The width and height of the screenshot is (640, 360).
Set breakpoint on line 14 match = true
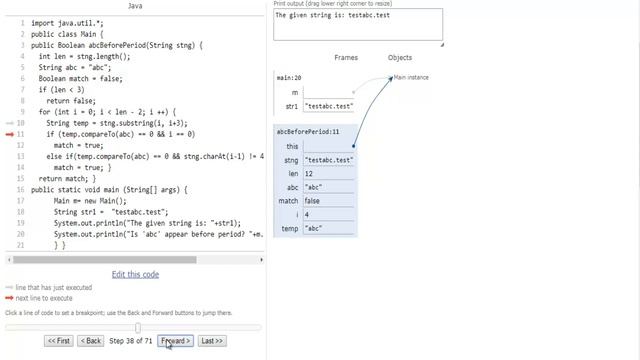coord(82,167)
